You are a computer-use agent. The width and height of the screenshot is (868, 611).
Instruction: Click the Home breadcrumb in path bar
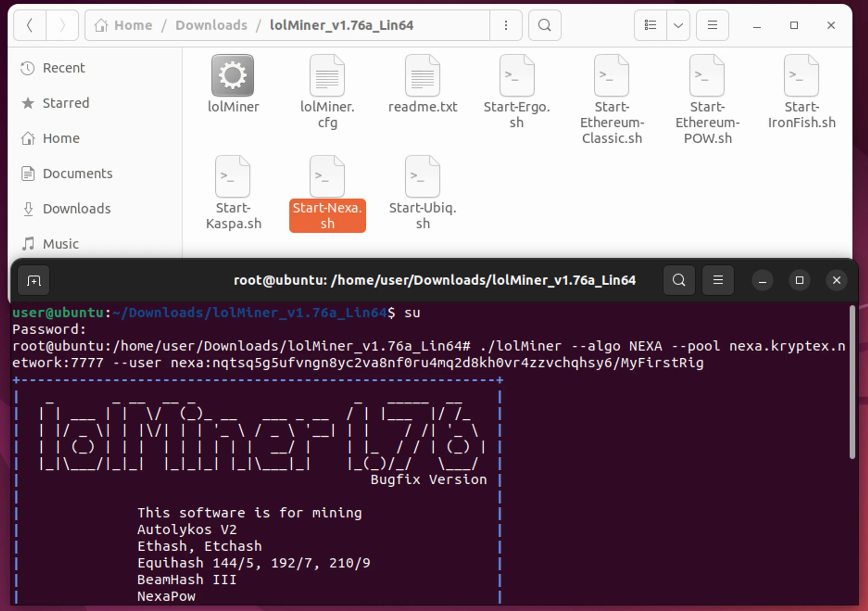click(x=133, y=25)
